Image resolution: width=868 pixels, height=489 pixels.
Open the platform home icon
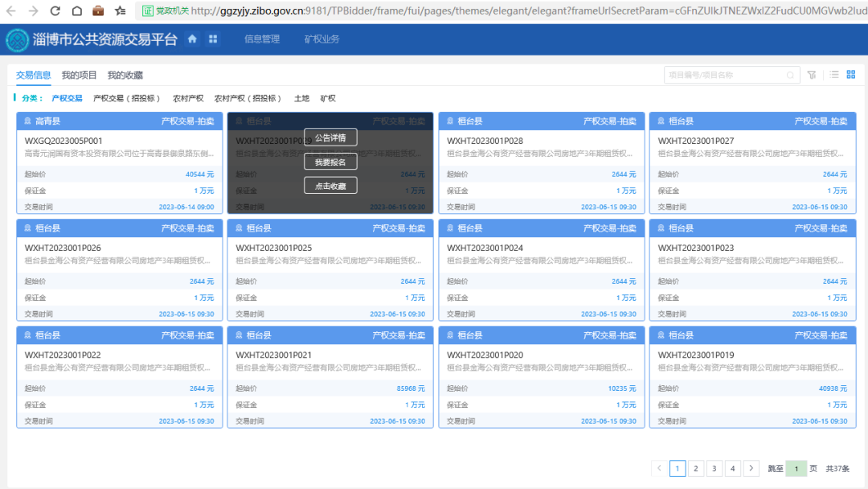[x=192, y=39]
